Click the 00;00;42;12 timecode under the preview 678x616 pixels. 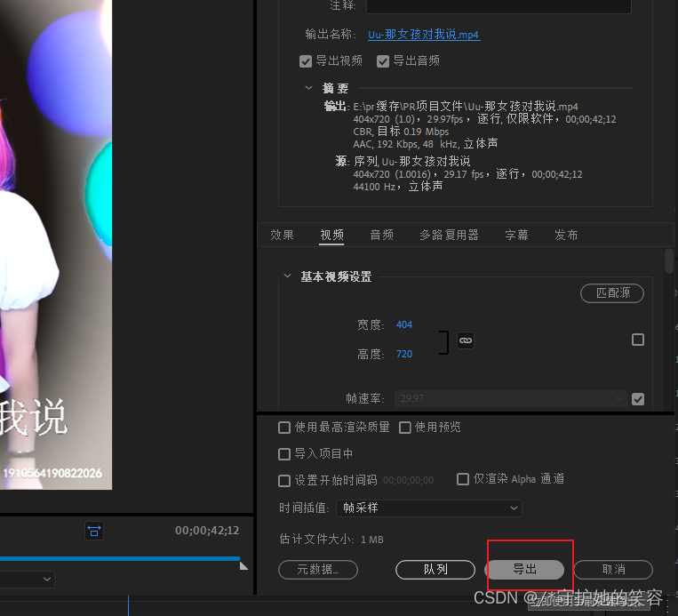[x=207, y=531]
